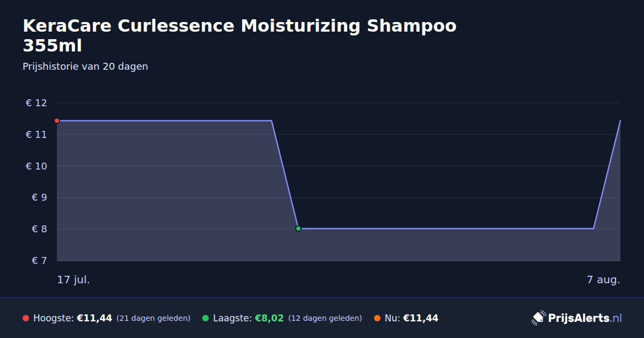
Task: Click the orange Nu legend dot
Action: pos(377,318)
